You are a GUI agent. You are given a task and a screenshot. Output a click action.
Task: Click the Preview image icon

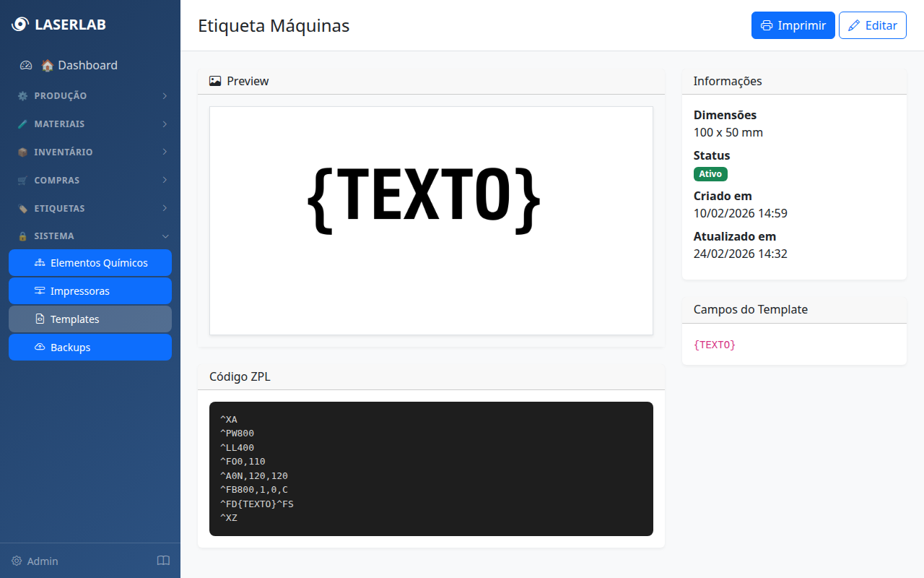tap(215, 81)
